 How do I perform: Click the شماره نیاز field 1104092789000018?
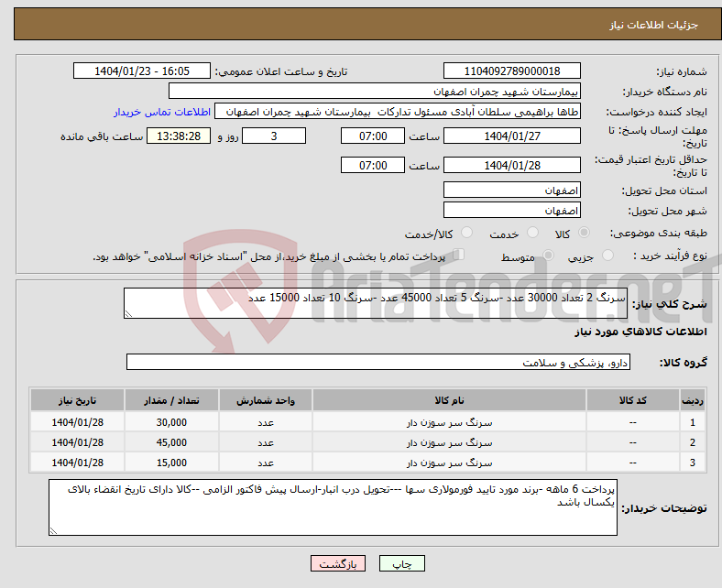click(x=511, y=71)
